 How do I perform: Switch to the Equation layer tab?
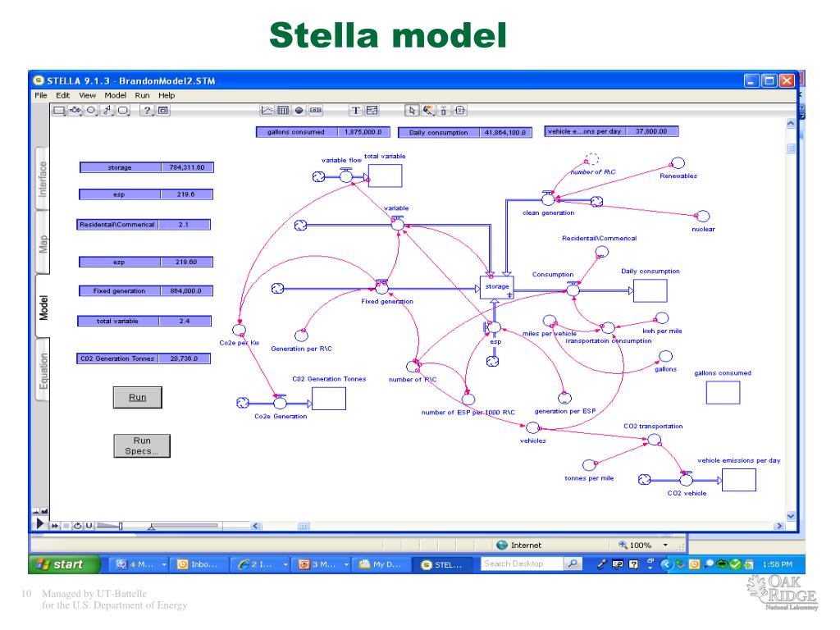(x=43, y=371)
